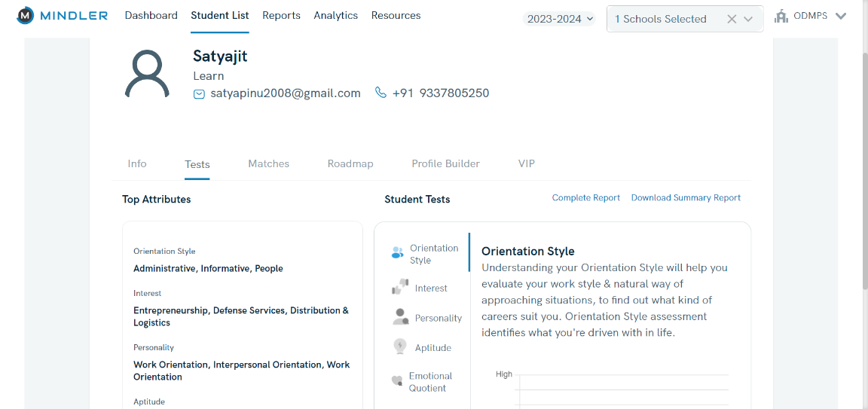Select the Orientation Style test icon
868x409 pixels.
click(398, 253)
